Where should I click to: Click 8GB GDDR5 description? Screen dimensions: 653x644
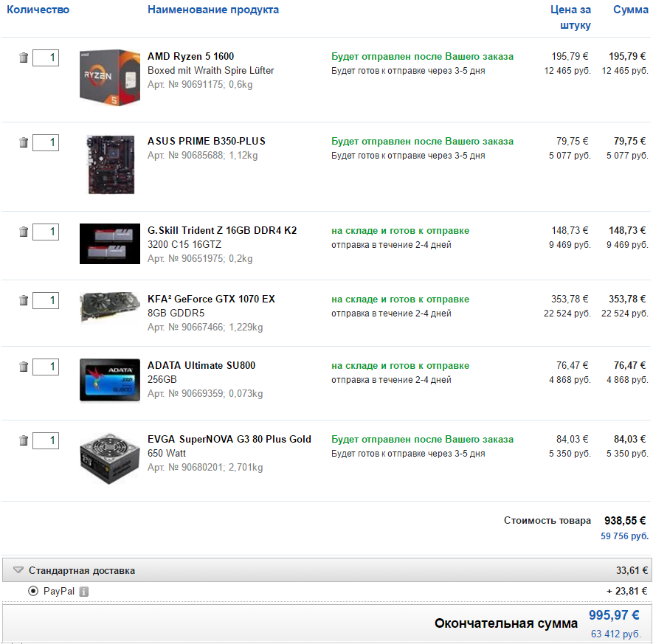click(176, 313)
